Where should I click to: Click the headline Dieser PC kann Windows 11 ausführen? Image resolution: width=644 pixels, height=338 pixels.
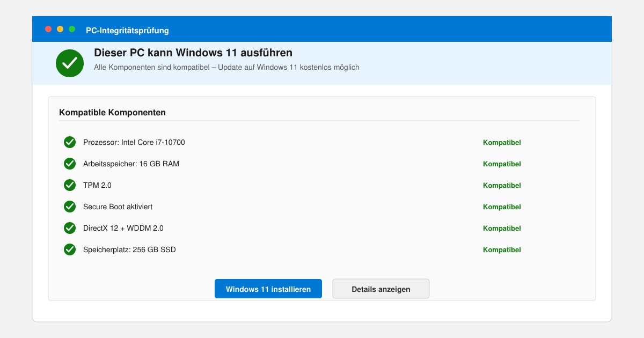click(x=193, y=53)
